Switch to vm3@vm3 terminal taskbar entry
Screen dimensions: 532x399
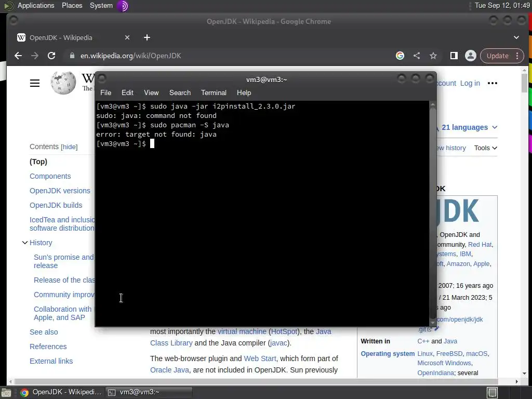[x=149, y=392]
